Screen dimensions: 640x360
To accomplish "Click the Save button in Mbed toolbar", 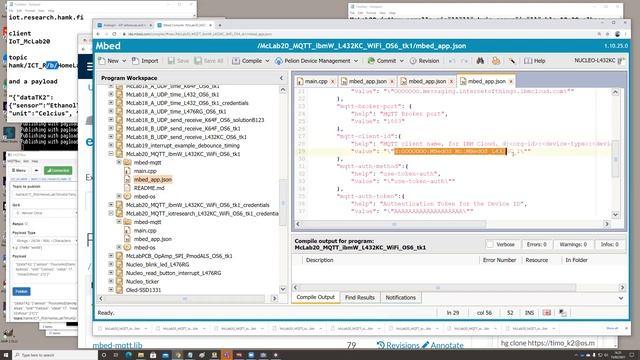I will pyautogui.click(x=178, y=61).
